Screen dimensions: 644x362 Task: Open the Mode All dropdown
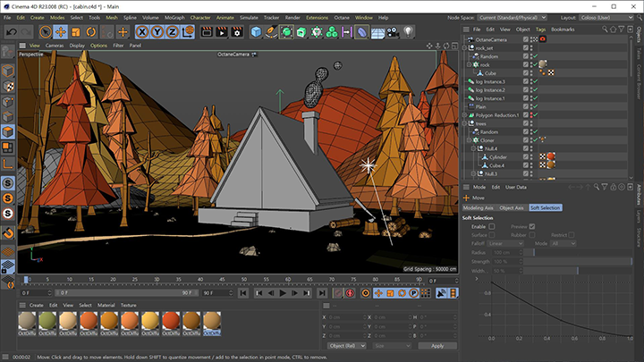(x=563, y=244)
